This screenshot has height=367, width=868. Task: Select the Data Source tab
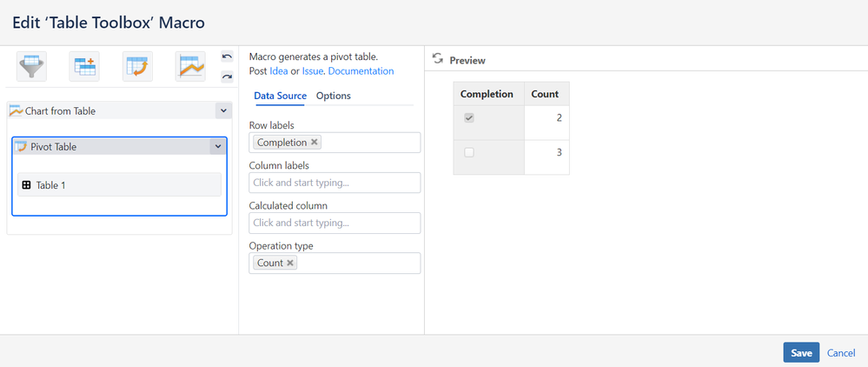pyautogui.click(x=280, y=96)
